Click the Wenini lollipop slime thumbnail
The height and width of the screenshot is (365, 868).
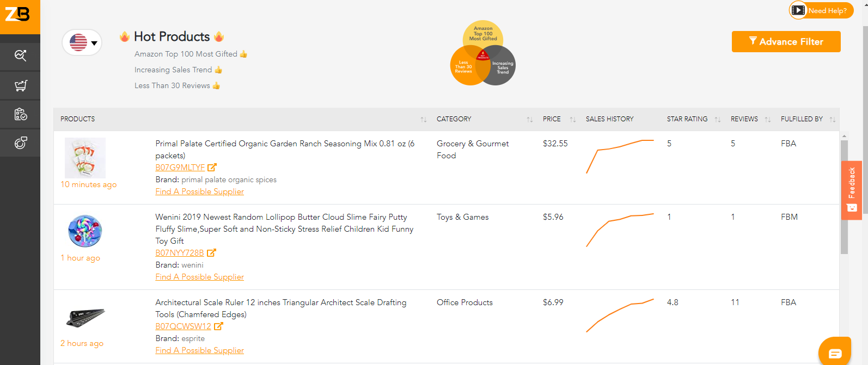85,231
